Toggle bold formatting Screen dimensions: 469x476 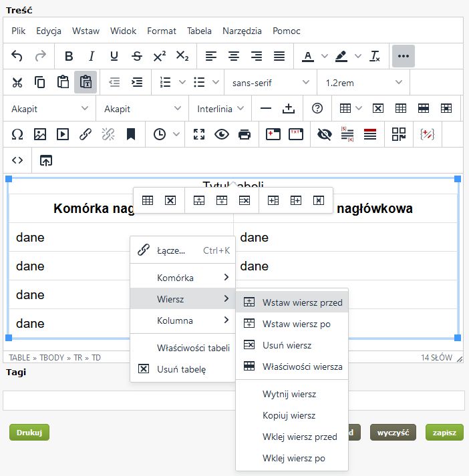[x=69, y=56]
